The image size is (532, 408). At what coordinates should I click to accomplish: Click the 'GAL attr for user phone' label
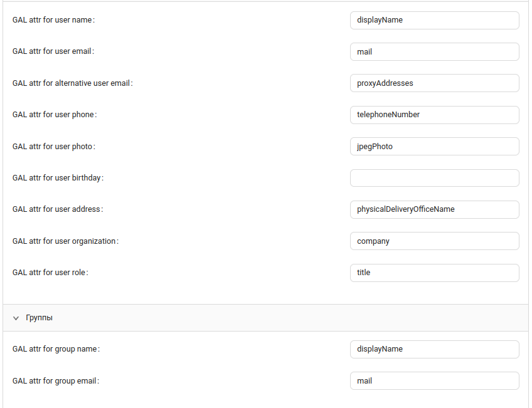click(x=55, y=115)
